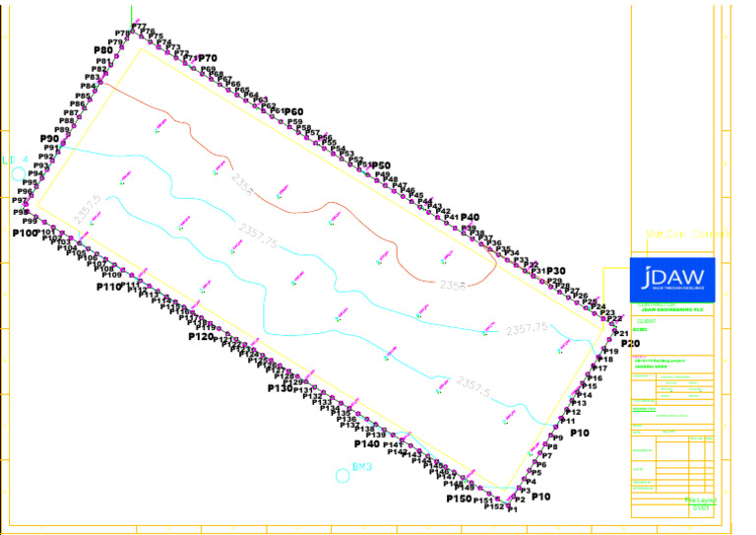Screen dimensions: 756x535
Task: Select the P77 corner point label
Action: click(139, 27)
